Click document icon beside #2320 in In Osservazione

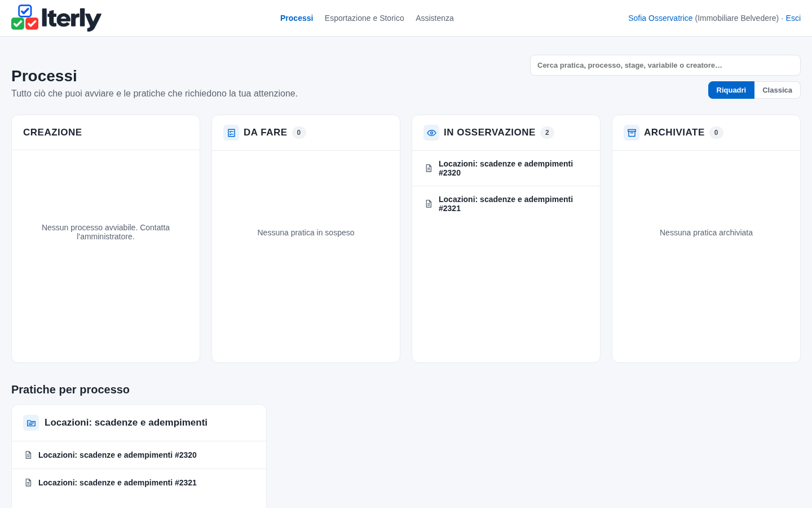(429, 168)
